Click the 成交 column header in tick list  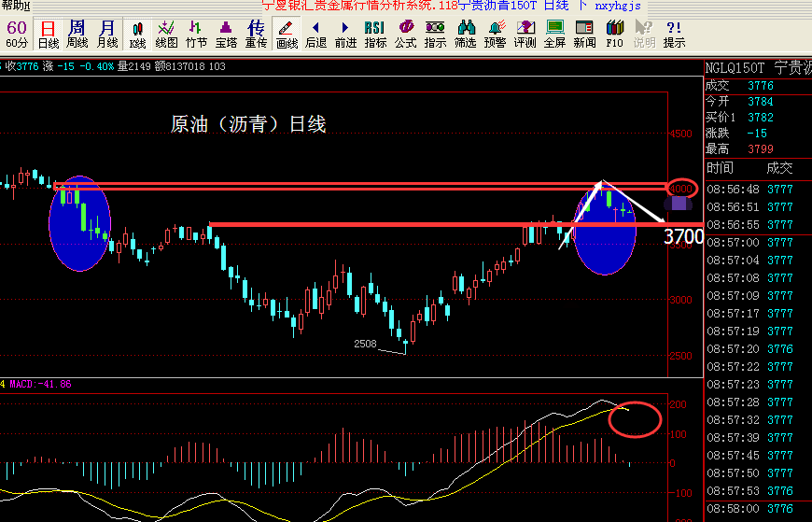tap(779, 168)
